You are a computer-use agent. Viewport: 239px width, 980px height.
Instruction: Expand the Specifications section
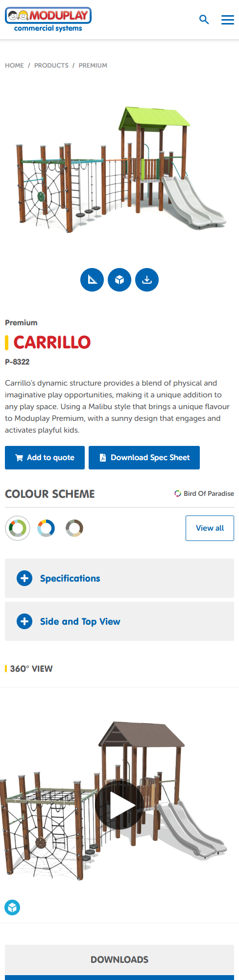119,578
